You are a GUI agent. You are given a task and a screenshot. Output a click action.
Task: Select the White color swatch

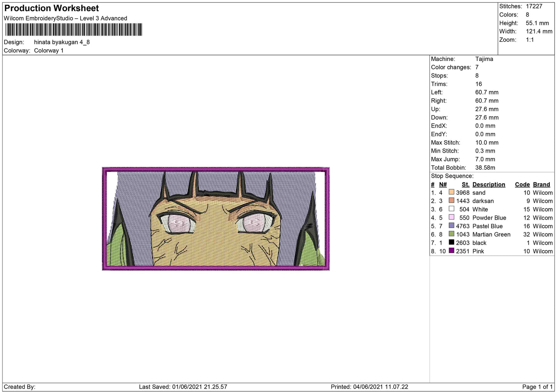pyautogui.click(x=451, y=209)
